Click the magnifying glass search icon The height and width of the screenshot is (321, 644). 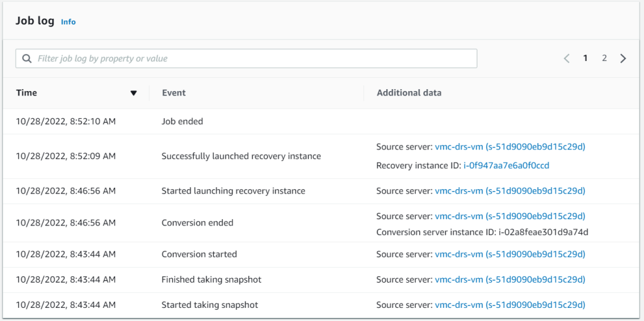pos(26,58)
